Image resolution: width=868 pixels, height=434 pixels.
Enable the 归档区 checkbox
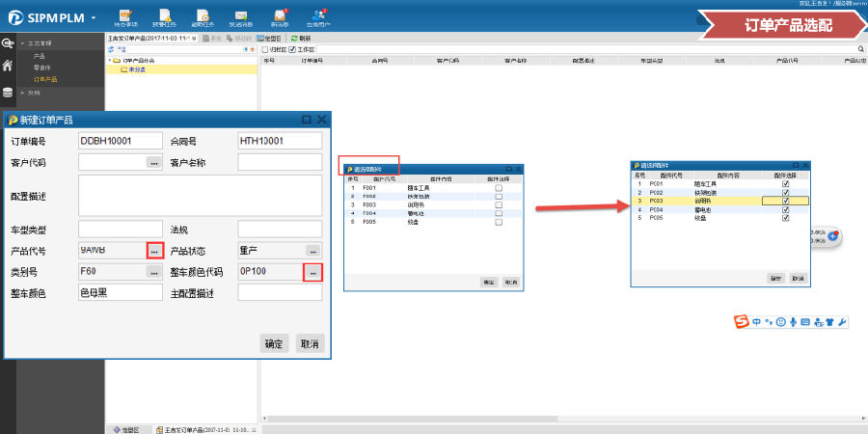(267, 48)
